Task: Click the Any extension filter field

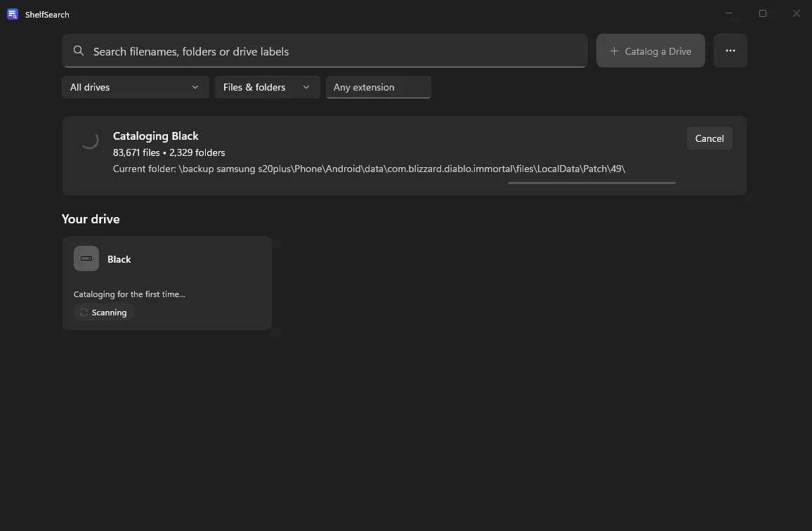Action: tap(379, 87)
